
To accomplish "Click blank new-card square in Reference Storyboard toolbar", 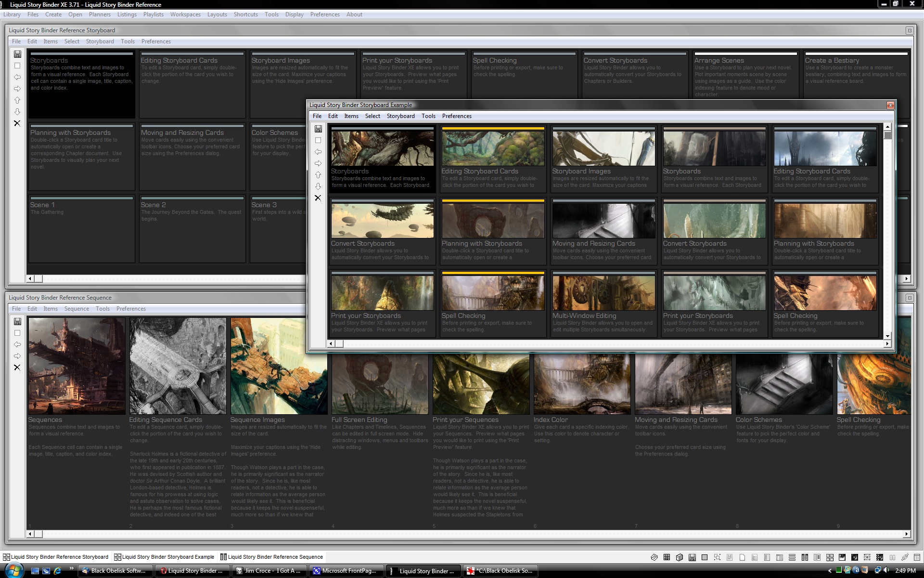I will click(17, 66).
